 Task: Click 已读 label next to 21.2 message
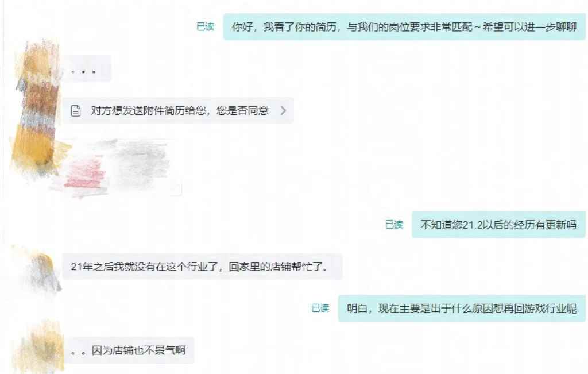394,224
